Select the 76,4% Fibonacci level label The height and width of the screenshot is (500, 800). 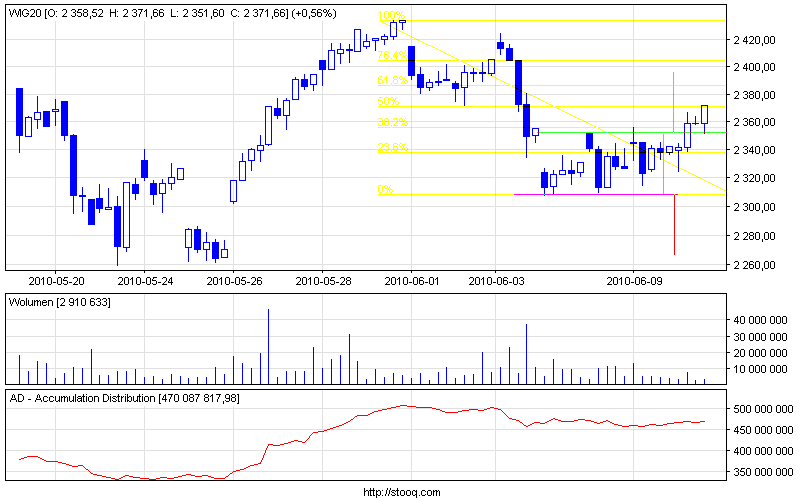392,55
